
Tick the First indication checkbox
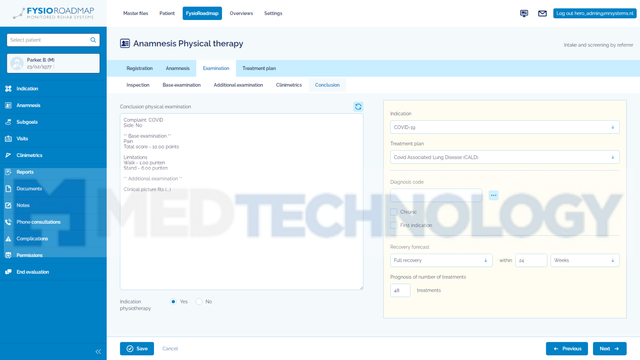(x=393, y=225)
